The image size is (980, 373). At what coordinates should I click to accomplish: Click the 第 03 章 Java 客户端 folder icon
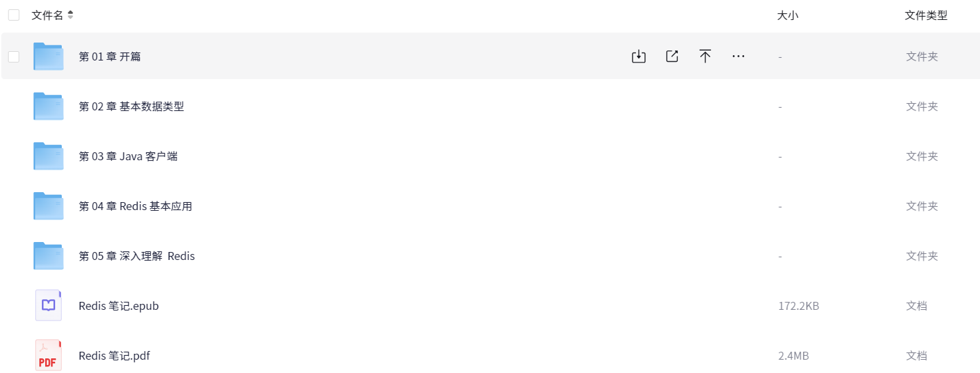pyautogui.click(x=49, y=156)
